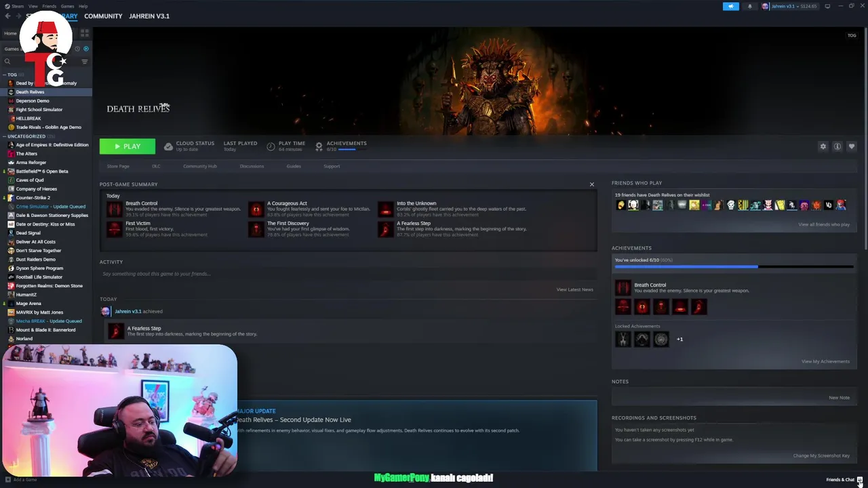Open Breath Control achievement icon in summary
The height and width of the screenshot is (488, 868).
(x=114, y=209)
